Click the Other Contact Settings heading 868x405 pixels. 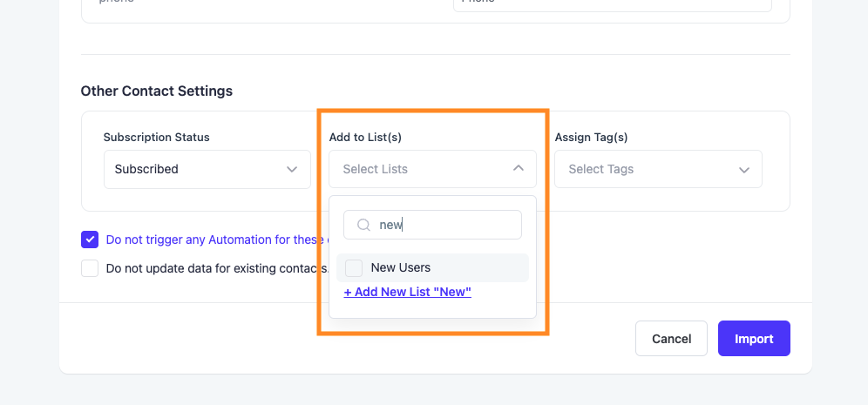click(157, 91)
